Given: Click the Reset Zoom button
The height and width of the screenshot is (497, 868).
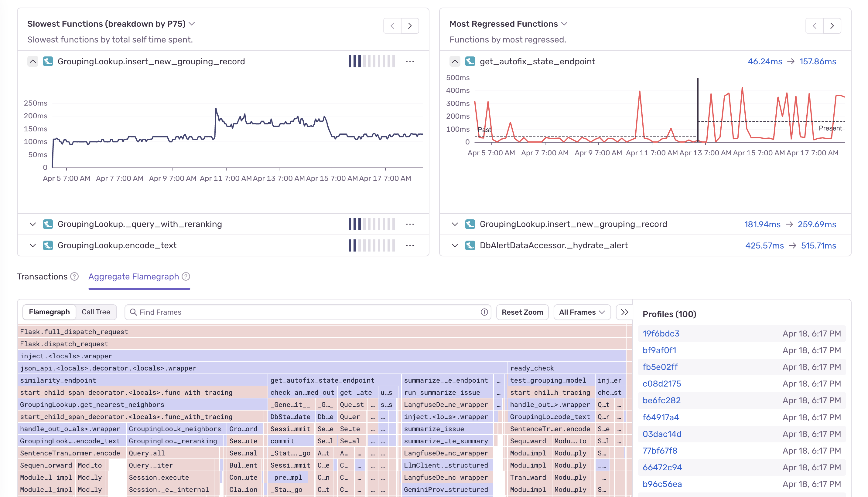Looking at the screenshot, I should coord(522,312).
